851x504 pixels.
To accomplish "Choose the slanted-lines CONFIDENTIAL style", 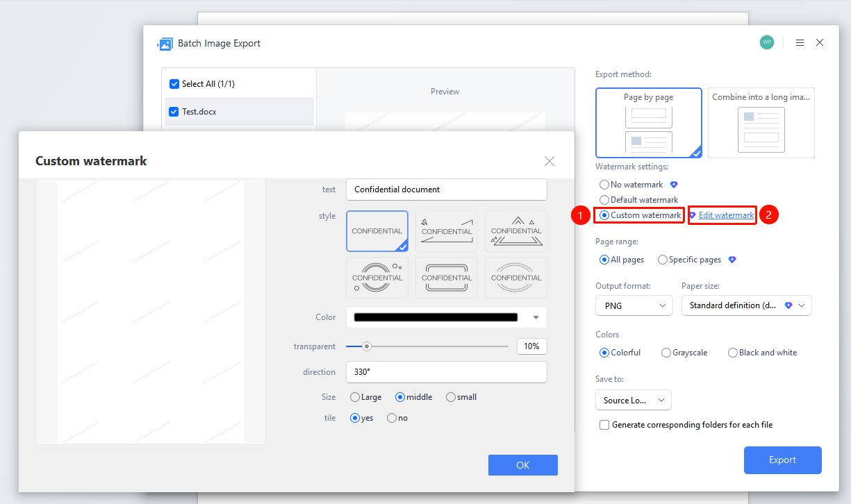I will pyautogui.click(x=447, y=231).
